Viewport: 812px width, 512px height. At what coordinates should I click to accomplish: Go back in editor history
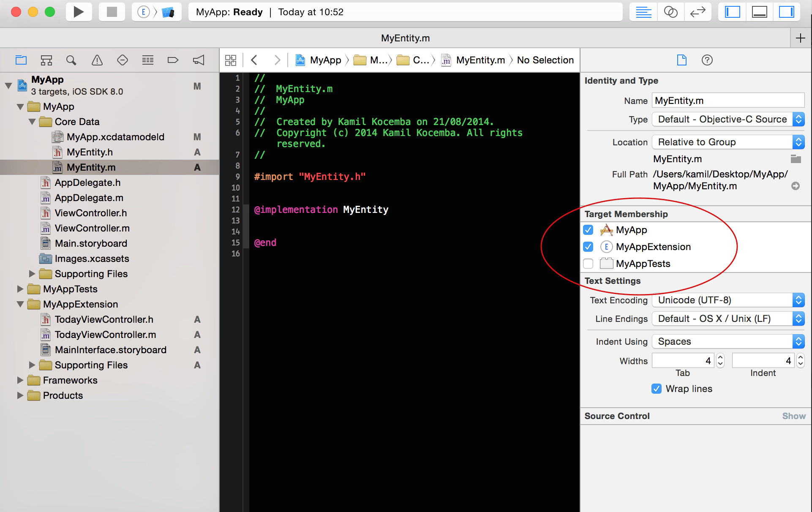[x=254, y=60]
